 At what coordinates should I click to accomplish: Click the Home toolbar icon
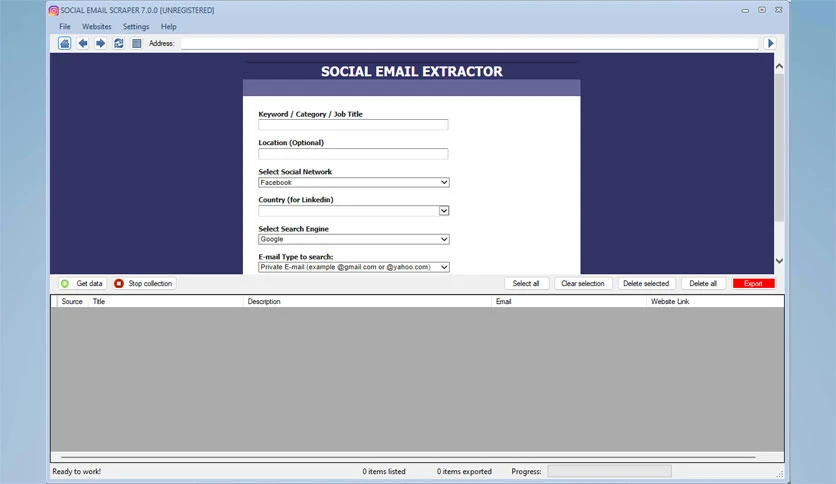click(x=65, y=43)
